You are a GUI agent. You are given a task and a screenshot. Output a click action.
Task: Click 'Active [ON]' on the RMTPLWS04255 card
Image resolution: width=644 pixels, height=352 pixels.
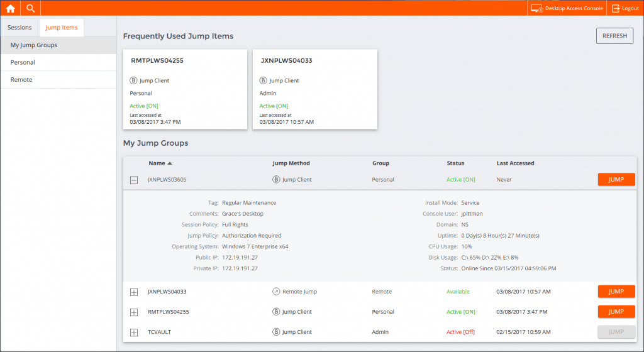point(144,106)
